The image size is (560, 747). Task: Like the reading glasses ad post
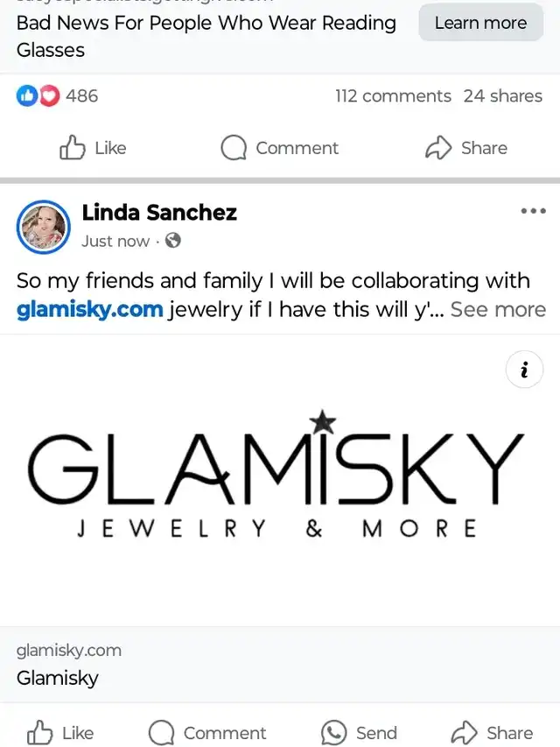pos(93,148)
